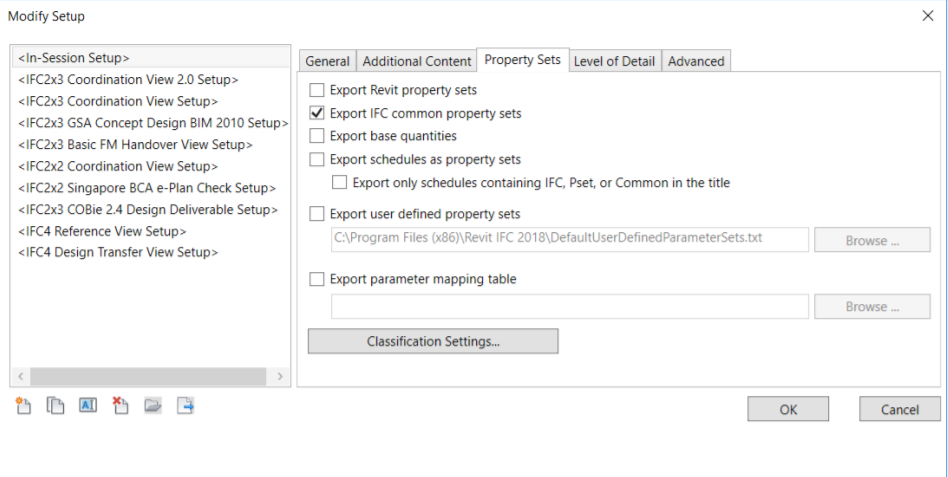The image size is (948, 477).
Task: Delete the selected setup with the red X icon
Action: [x=120, y=406]
